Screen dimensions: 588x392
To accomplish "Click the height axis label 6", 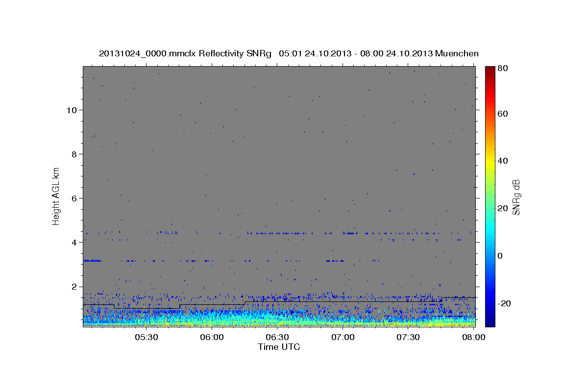I will click(x=73, y=198).
